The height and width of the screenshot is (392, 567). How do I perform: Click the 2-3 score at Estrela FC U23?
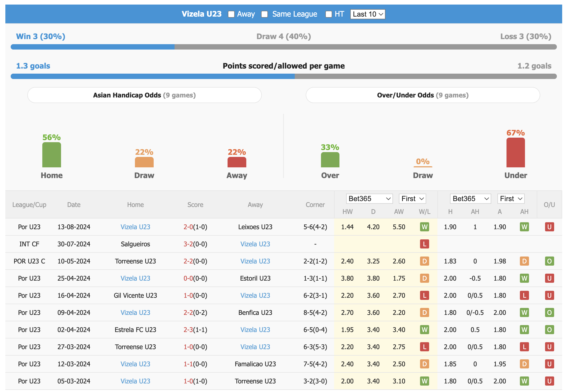pyautogui.click(x=188, y=330)
